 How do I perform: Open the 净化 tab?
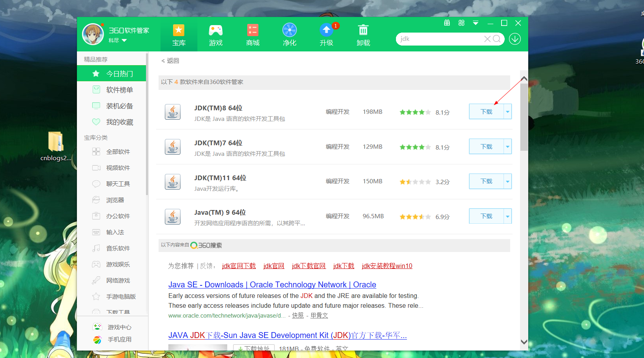click(290, 35)
